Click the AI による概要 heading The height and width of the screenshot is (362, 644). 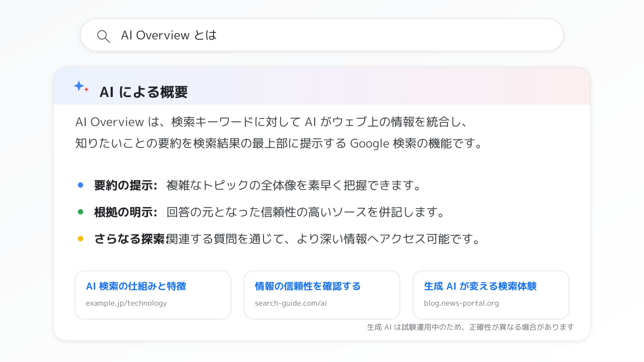(x=143, y=92)
